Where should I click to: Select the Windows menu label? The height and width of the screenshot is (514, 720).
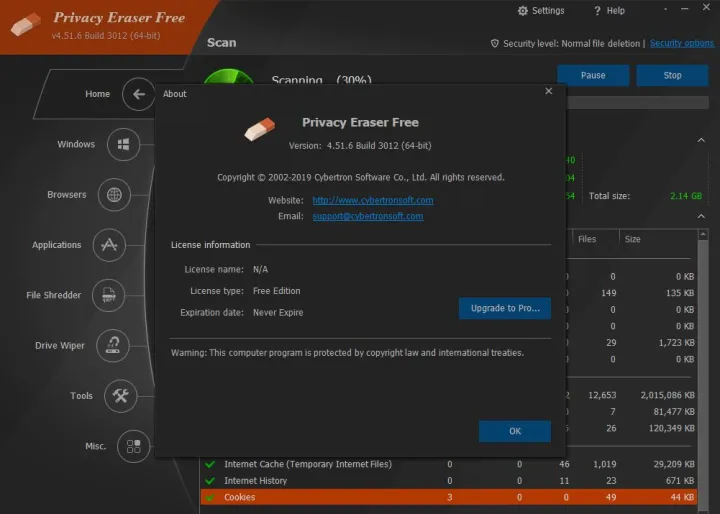[76, 144]
